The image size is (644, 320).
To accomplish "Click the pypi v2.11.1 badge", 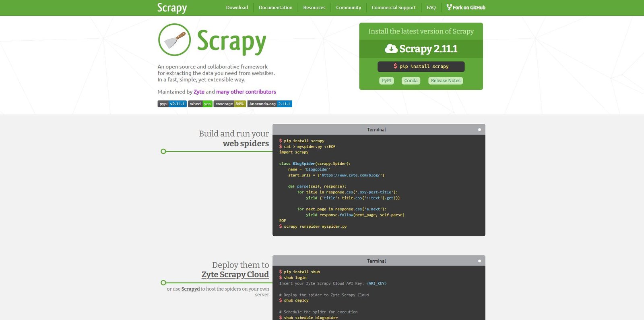I will coord(172,104).
